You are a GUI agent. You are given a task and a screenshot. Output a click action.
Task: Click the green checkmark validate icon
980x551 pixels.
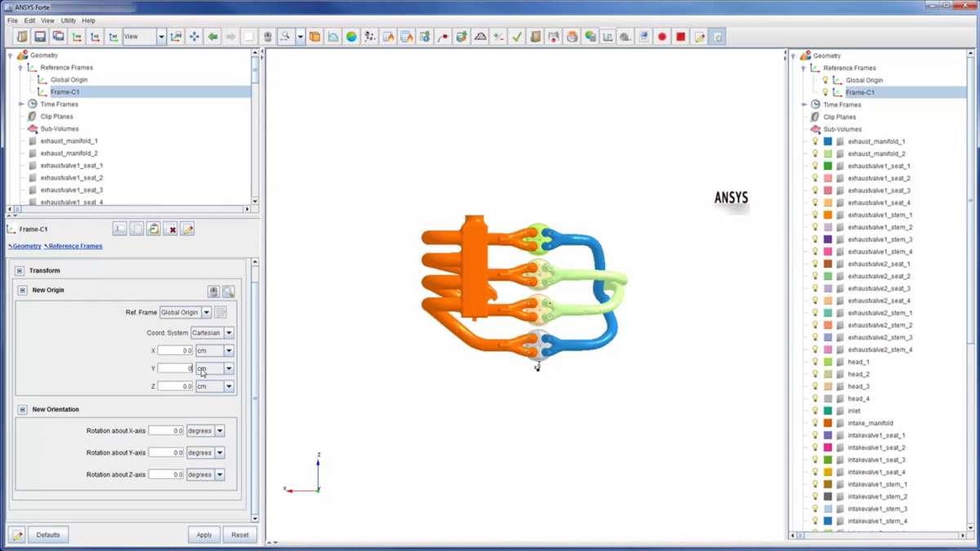pyautogui.click(x=517, y=37)
